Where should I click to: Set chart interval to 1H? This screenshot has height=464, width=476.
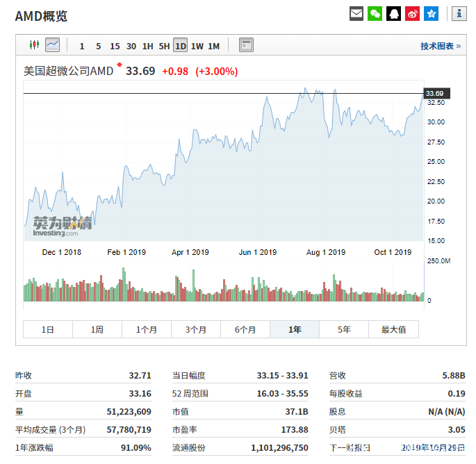[x=147, y=46]
